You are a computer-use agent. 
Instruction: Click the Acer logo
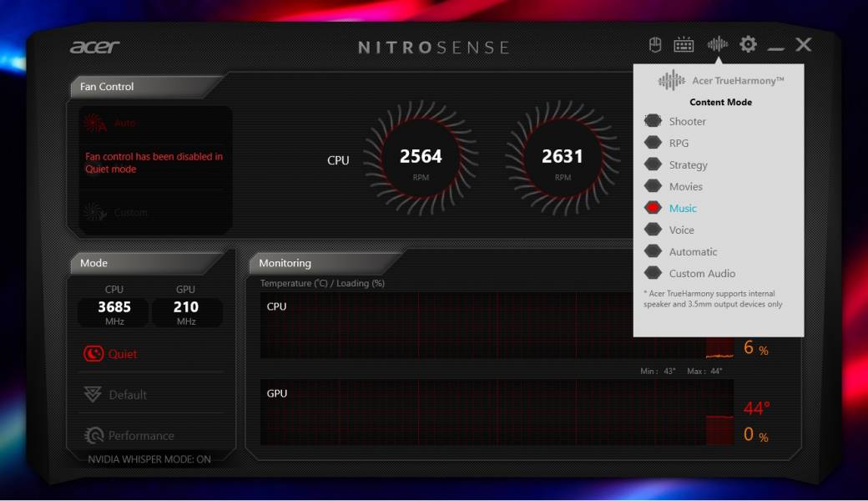(x=94, y=47)
